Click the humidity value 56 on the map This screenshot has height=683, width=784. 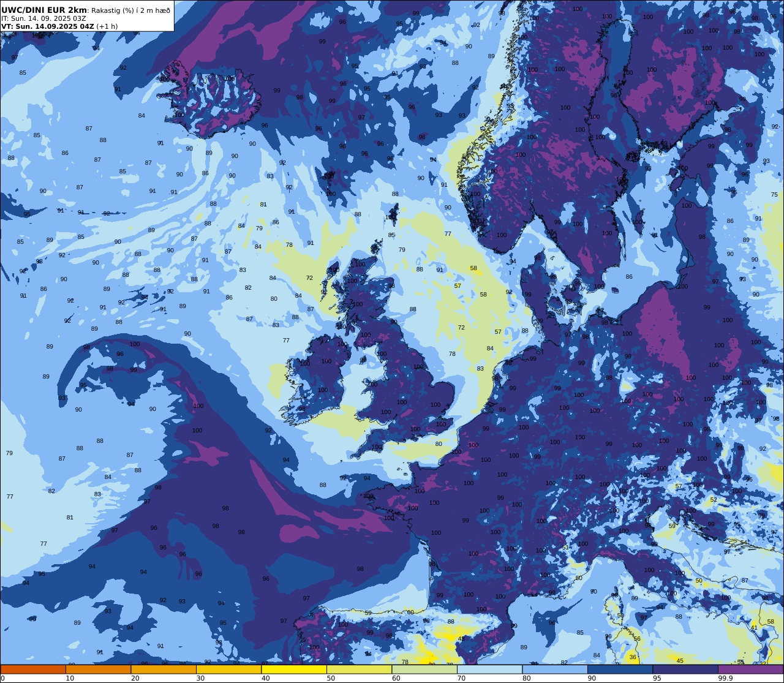coord(637,639)
